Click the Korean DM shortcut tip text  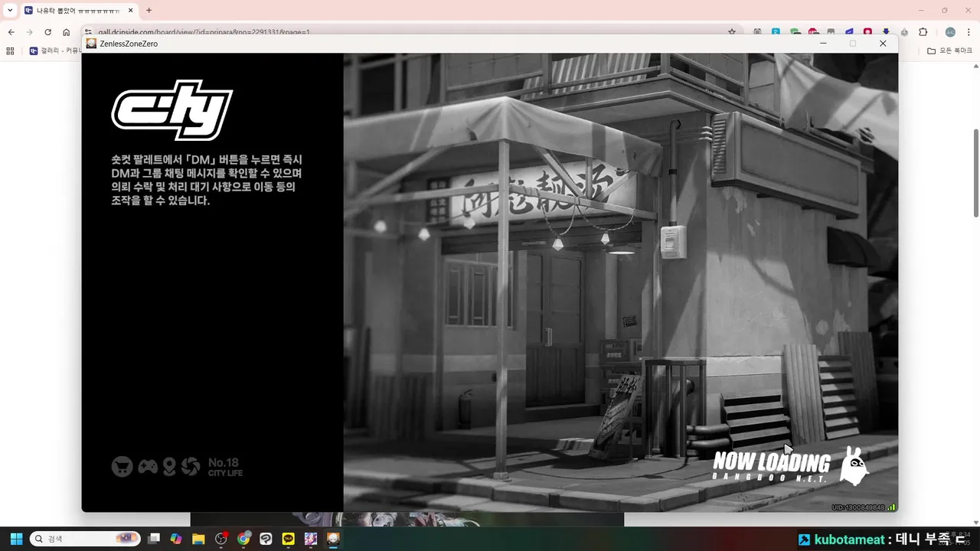(207, 180)
